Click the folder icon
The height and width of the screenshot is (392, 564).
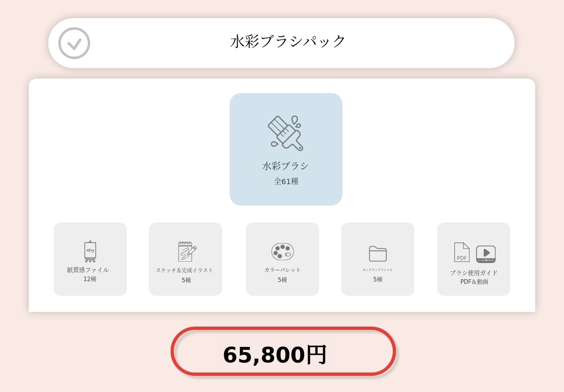click(x=378, y=254)
